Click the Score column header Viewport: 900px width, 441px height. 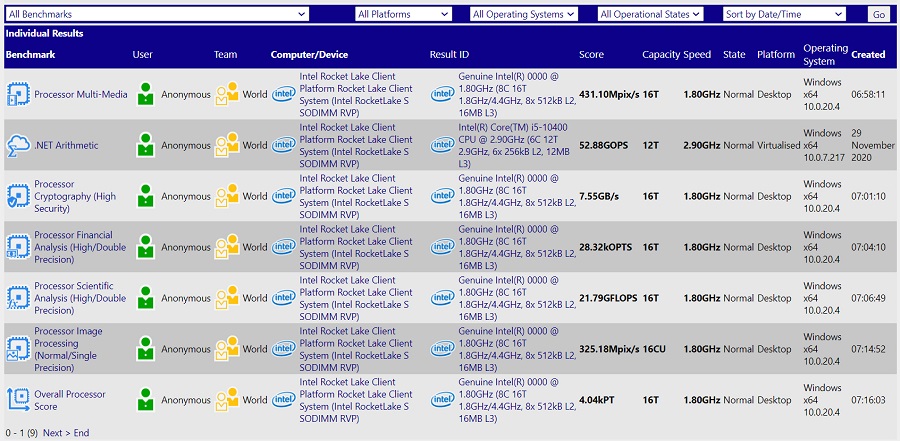(591, 55)
